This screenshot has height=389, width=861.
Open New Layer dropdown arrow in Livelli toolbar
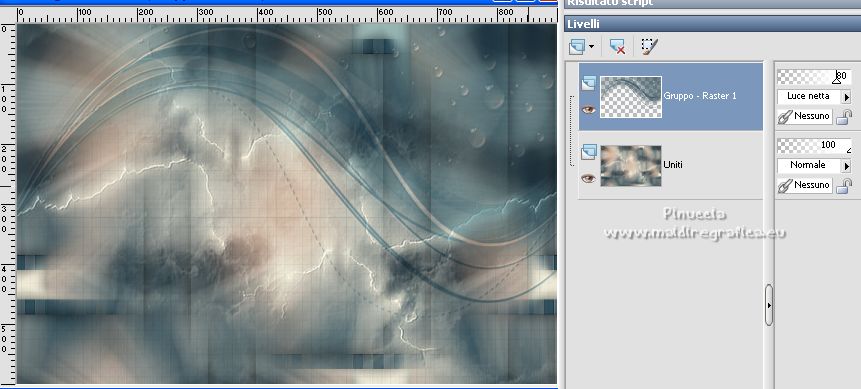591,47
